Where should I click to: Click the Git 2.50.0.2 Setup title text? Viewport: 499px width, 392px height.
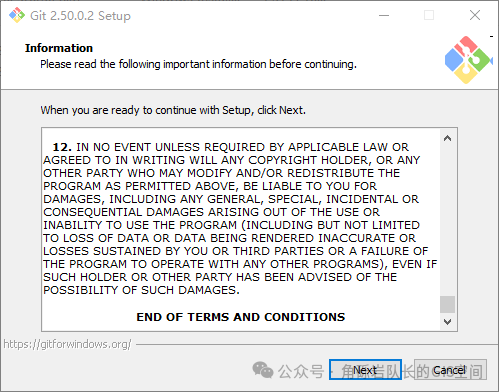(x=80, y=16)
